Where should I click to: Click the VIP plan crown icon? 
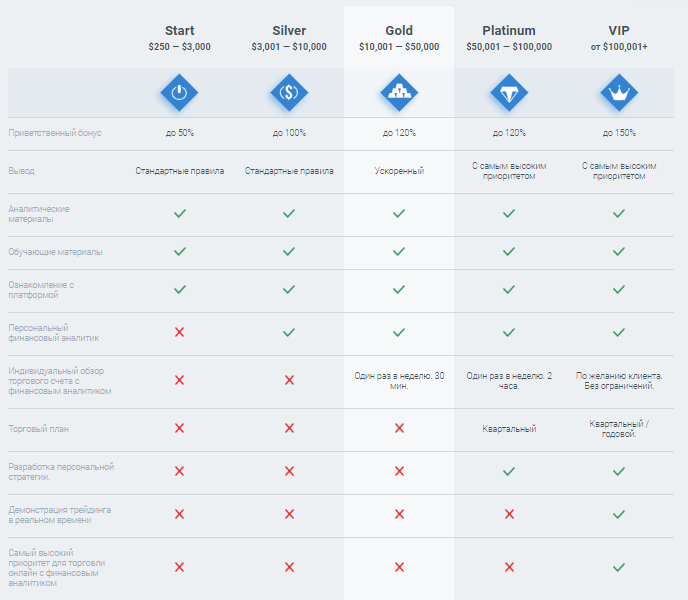point(619,93)
